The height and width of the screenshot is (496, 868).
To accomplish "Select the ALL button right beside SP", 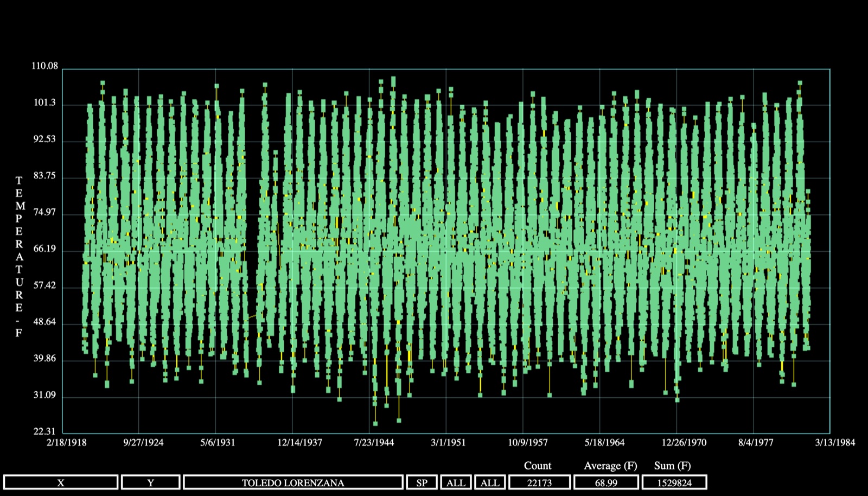I will [x=456, y=482].
